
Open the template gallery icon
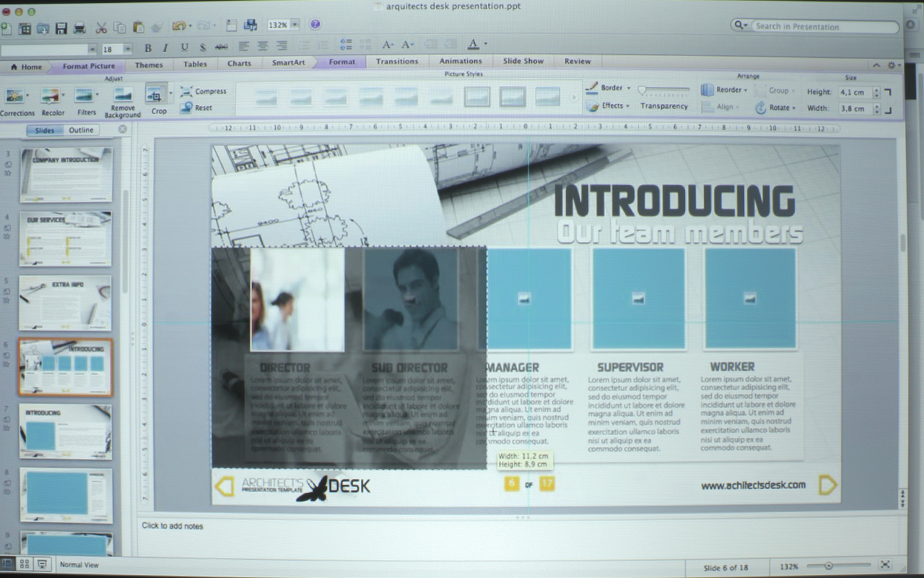pyautogui.click(x=25, y=27)
